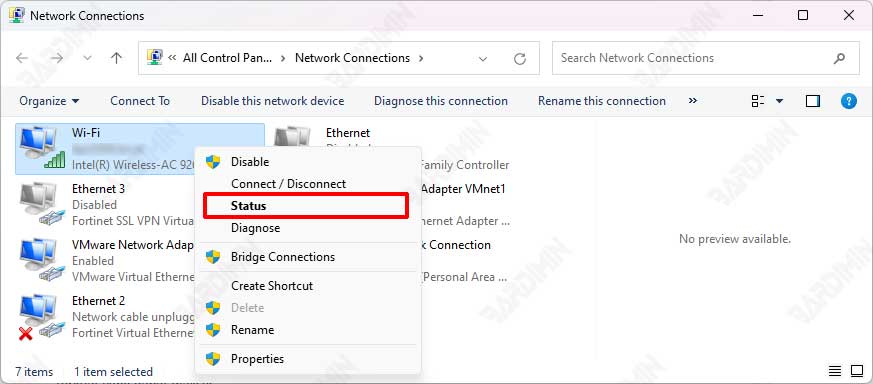Viewport: 873px width, 384px height.
Task: Go up one folder level arrow
Action: click(x=116, y=58)
